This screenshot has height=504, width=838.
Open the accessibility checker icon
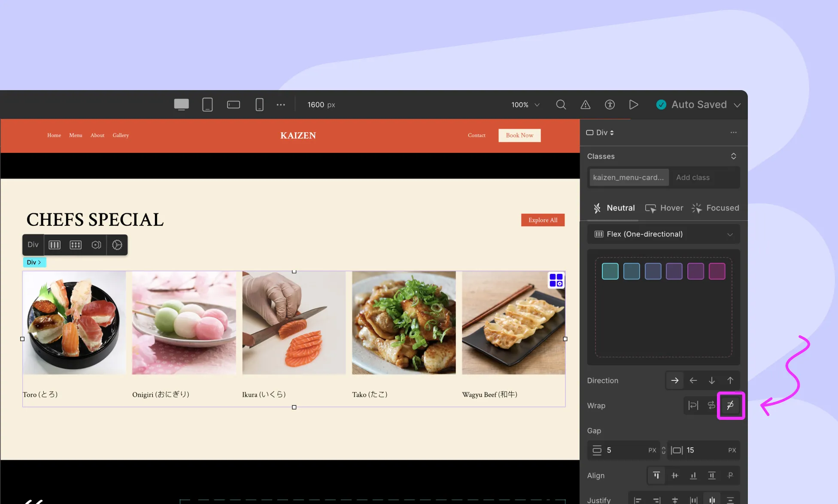pyautogui.click(x=610, y=104)
